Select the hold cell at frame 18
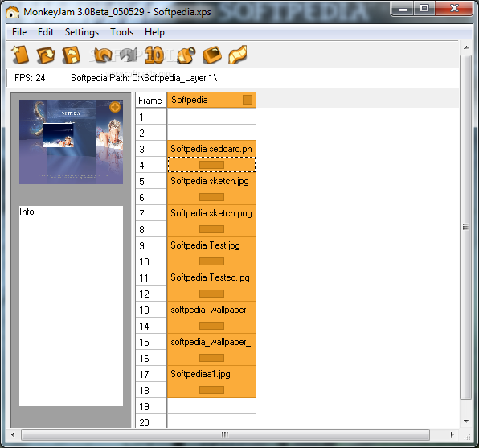This screenshot has width=479, height=448. pos(211,390)
